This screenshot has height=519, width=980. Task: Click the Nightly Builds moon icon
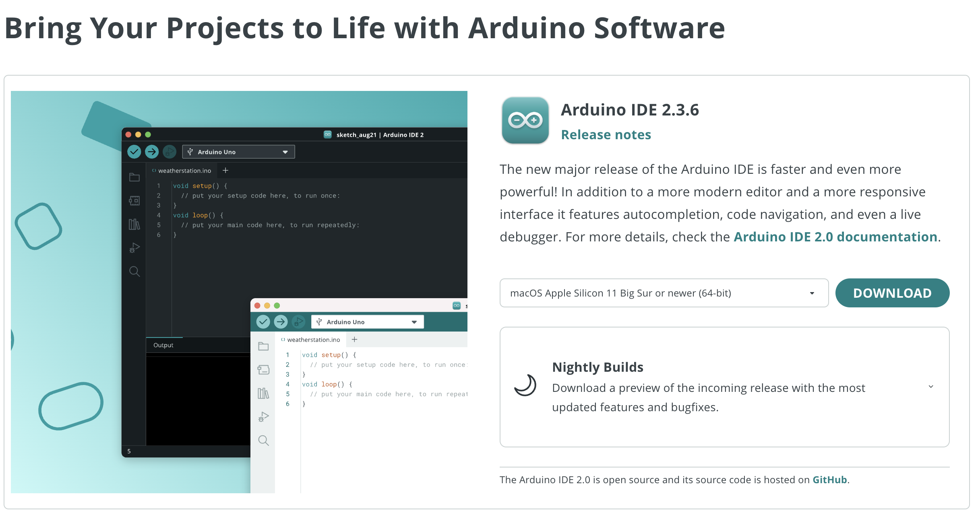pyautogui.click(x=525, y=385)
